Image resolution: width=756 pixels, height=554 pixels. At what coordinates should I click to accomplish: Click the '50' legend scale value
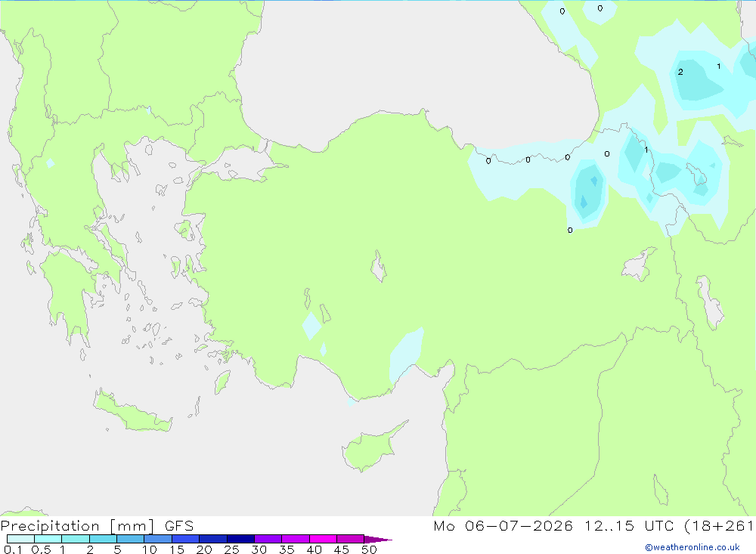[x=369, y=549]
